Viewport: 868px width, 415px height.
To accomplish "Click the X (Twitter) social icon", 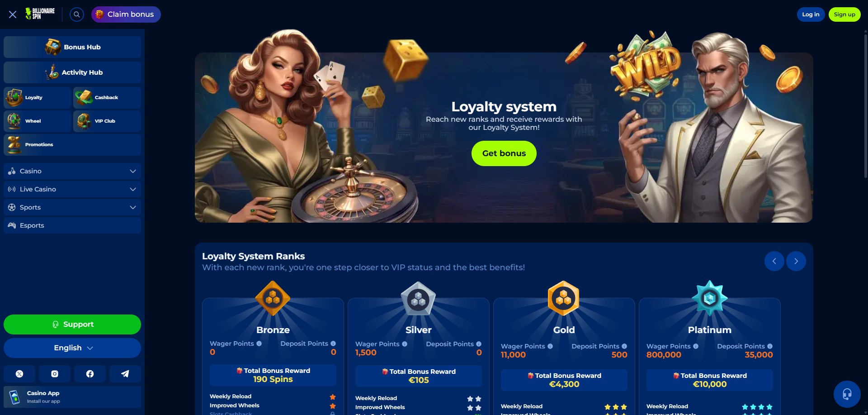I will click(19, 374).
